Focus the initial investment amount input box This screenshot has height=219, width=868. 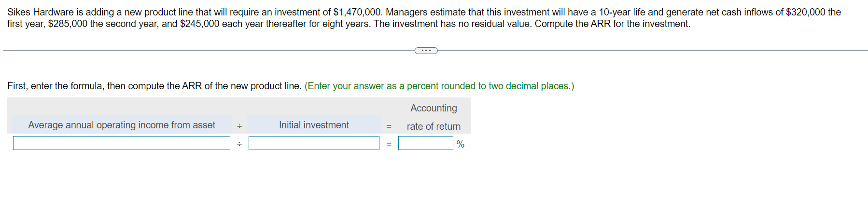314,143
